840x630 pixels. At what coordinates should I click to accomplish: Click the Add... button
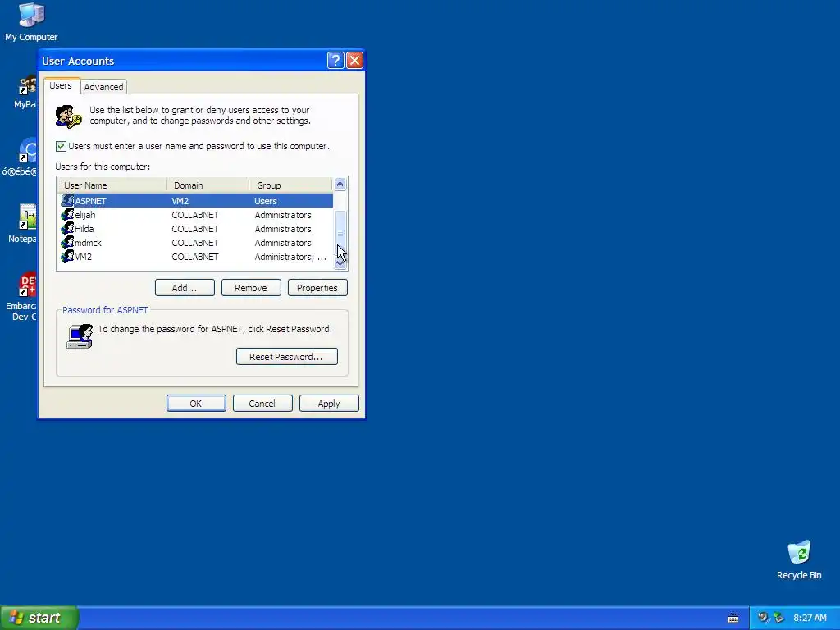(x=185, y=288)
